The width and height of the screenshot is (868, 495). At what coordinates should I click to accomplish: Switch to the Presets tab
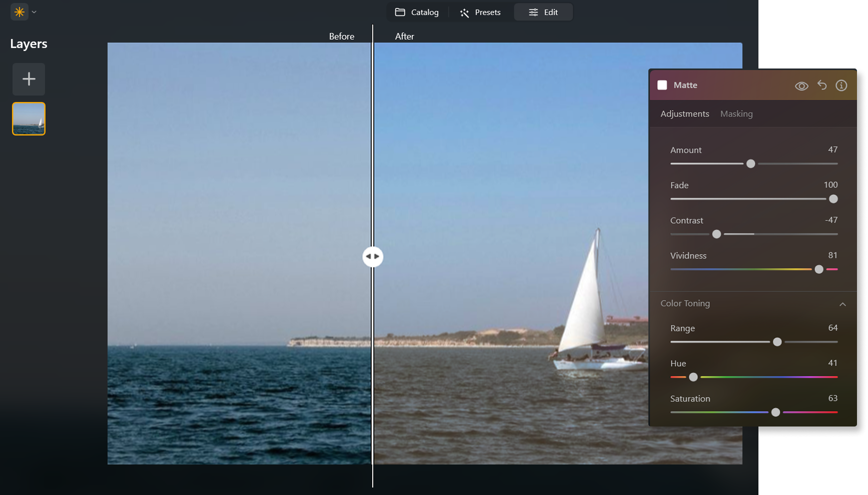pyautogui.click(x=480, y=12)
